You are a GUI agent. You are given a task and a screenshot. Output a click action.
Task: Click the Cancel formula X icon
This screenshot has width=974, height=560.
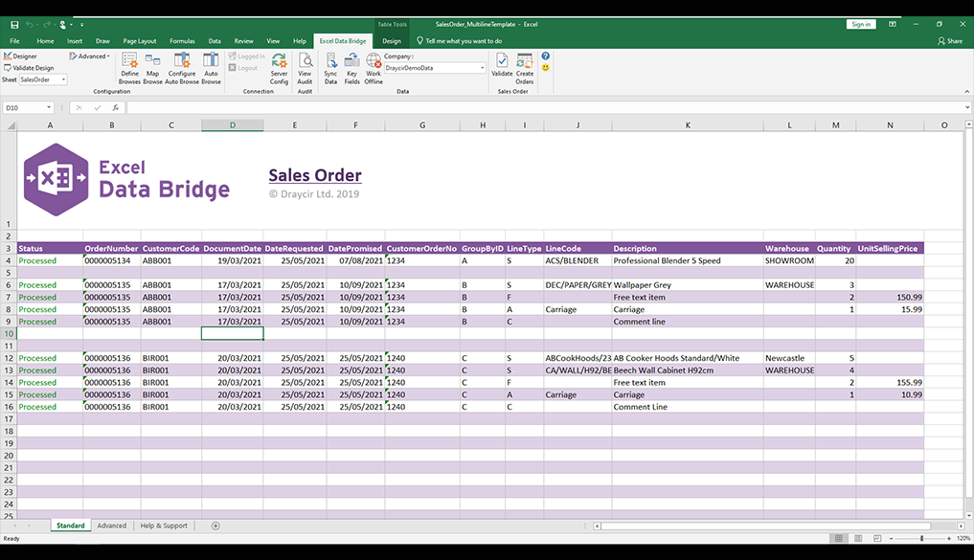pyautogui.click(x=79, y=107)
